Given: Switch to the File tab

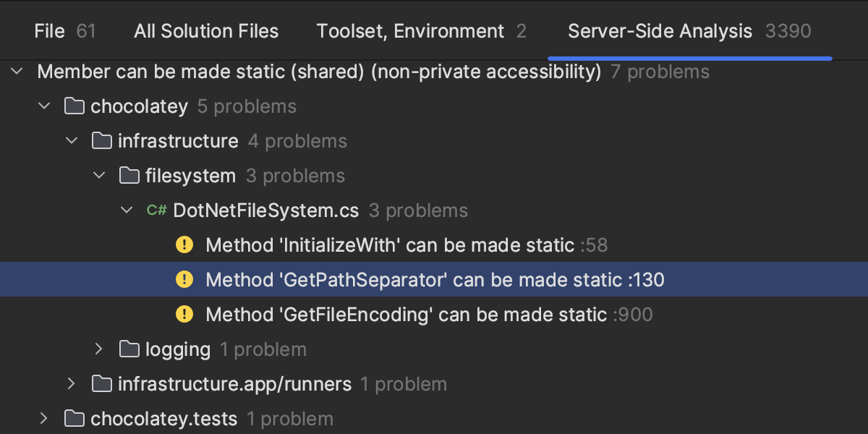Looking at the screenshot, I should [x=64, y=31].
